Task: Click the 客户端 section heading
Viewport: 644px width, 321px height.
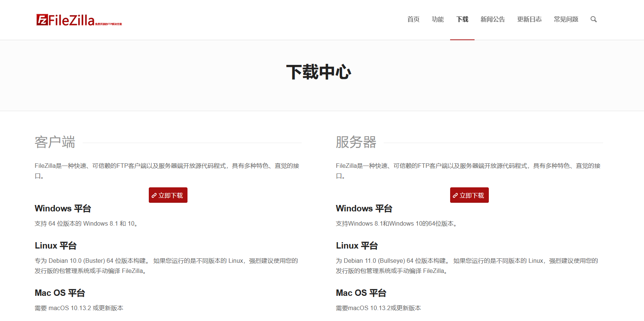Action: tap(55, 142)
